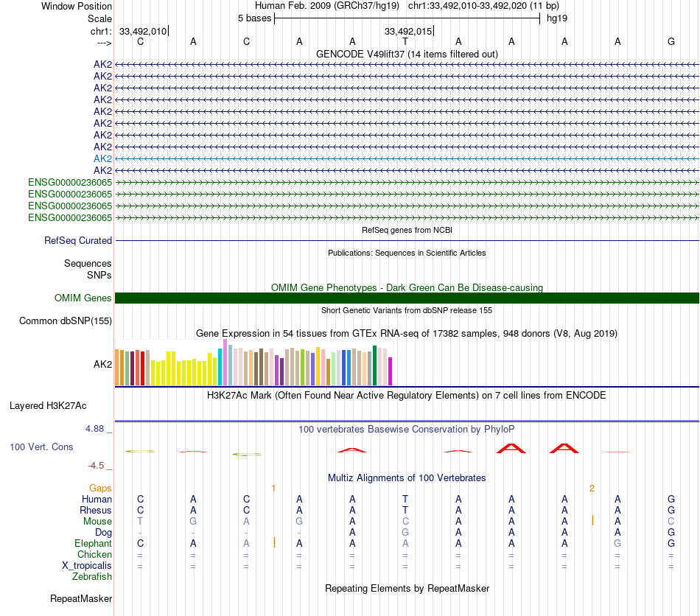Click the dark green bar in GTEx chart
Image resolution: width=700 pixels, height=616 pixels.
point(374,365)
